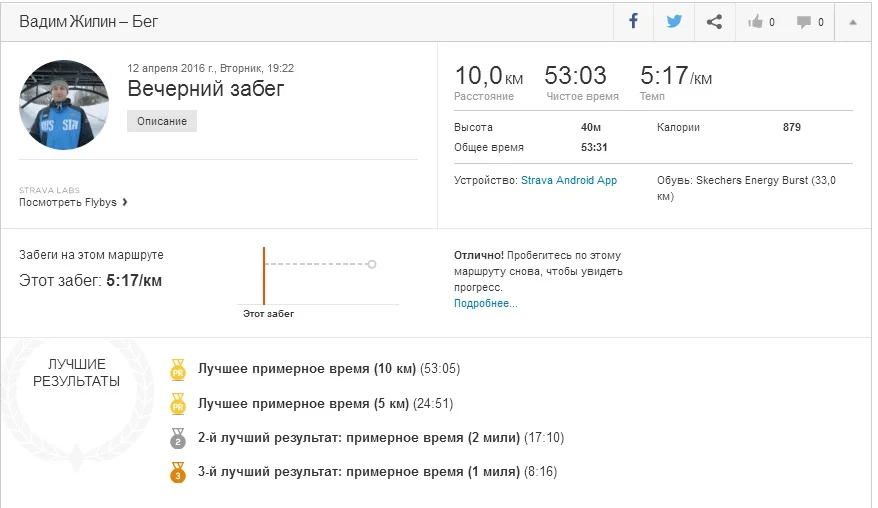Open athlete profile photo
878x508 pixels.
click(64, 105)
